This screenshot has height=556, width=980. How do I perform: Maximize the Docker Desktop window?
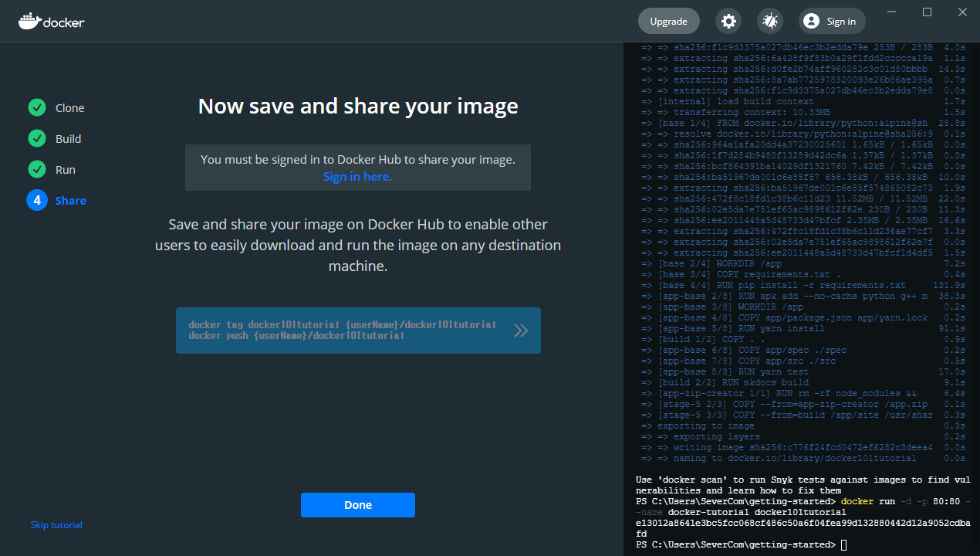928,12
